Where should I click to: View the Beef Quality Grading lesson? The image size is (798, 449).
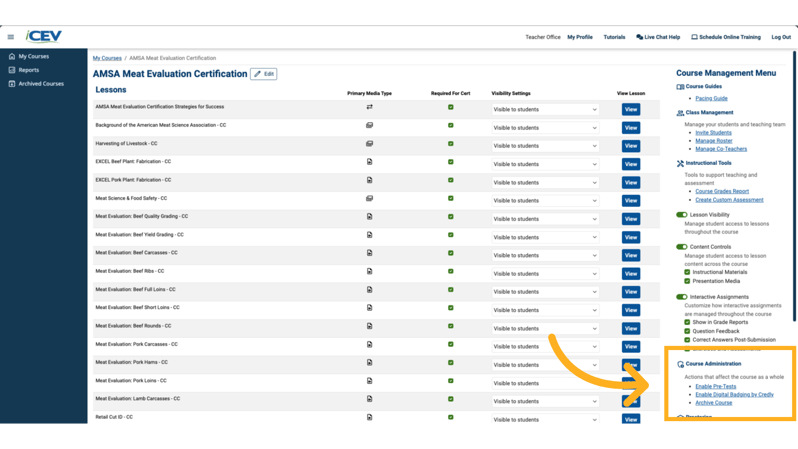[x=631, y=219]
